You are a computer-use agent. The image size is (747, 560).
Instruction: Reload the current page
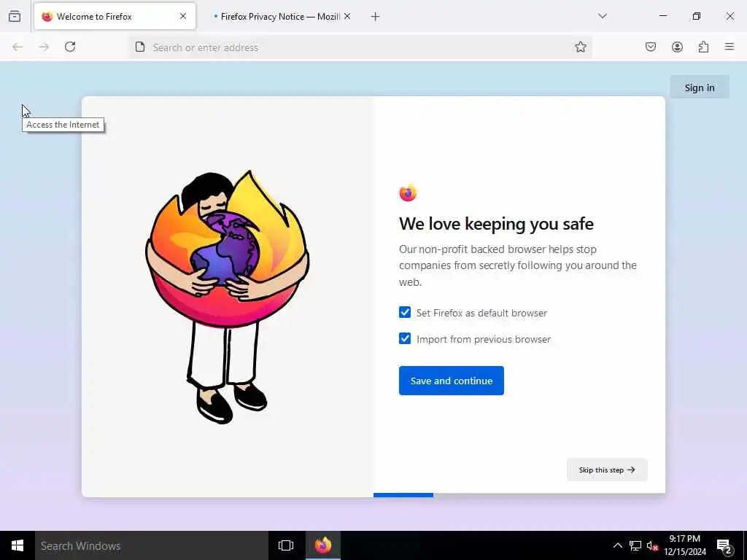click(70, 47)
